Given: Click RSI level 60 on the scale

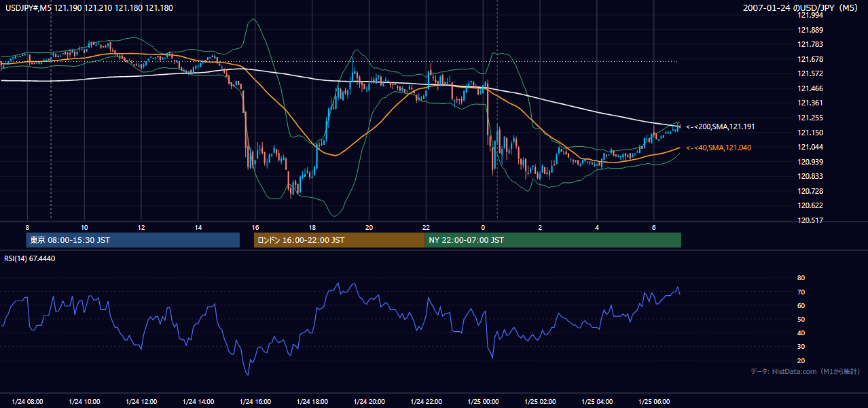Looking at the screenshot, I should point(801,305).
